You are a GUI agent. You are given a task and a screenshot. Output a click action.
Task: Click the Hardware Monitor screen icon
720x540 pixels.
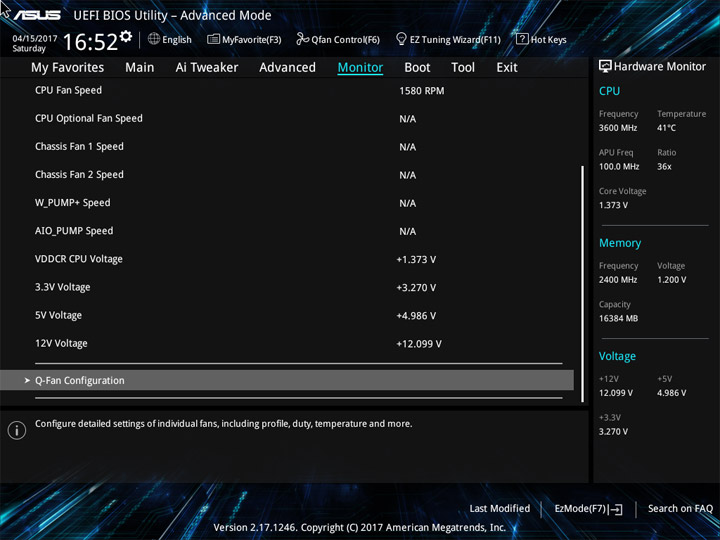point(605,67)
